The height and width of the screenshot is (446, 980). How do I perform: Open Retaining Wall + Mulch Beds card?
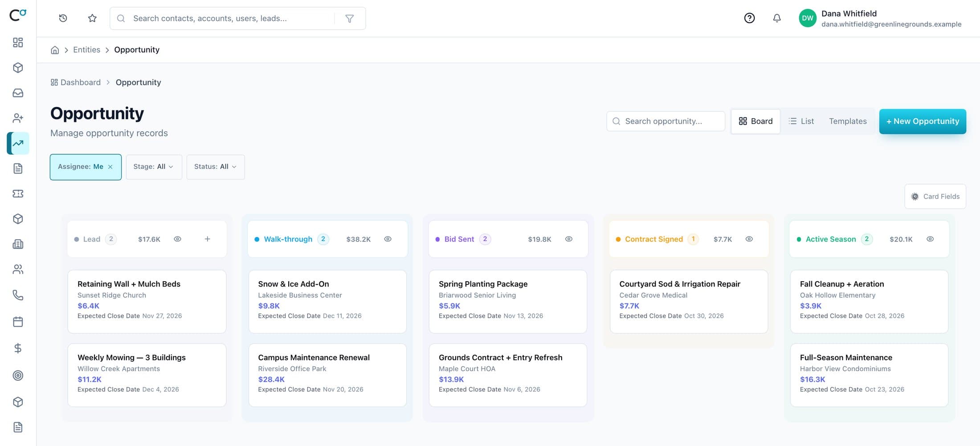pos(147,302)
